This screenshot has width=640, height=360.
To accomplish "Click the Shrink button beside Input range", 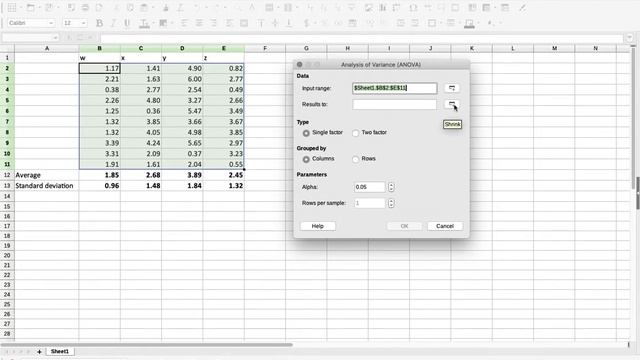I will tap(452, 88).
